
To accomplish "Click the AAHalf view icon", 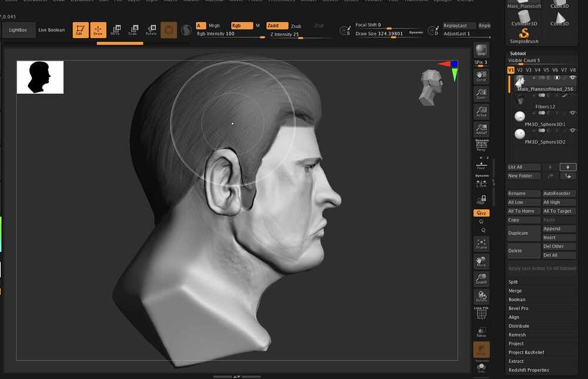I will click(481, 129).
